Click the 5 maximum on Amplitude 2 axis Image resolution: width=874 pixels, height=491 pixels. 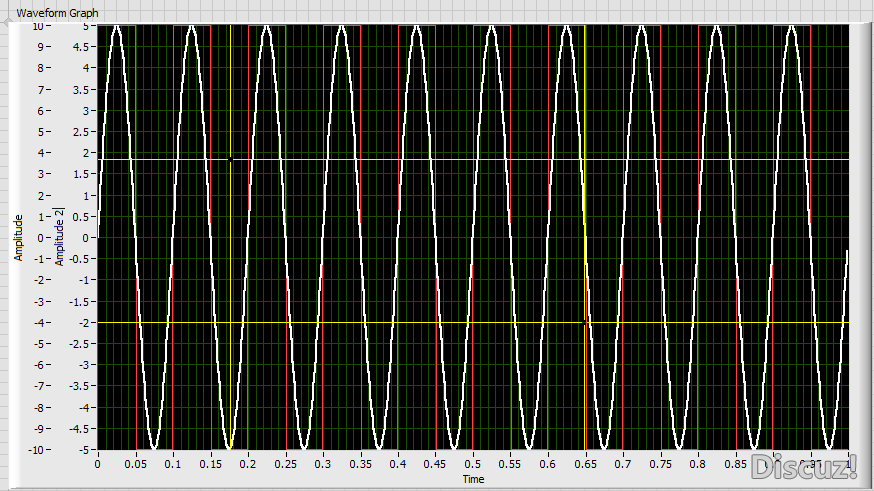86,26
